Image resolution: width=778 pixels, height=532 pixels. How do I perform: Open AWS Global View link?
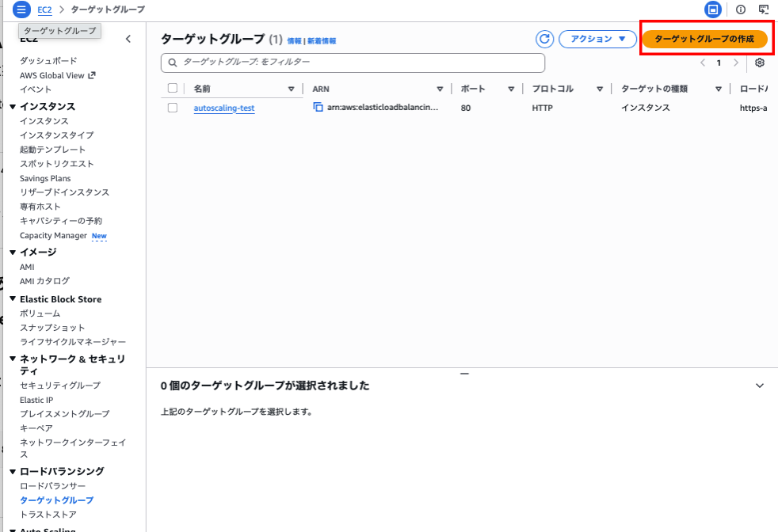[x=52, y=75]
